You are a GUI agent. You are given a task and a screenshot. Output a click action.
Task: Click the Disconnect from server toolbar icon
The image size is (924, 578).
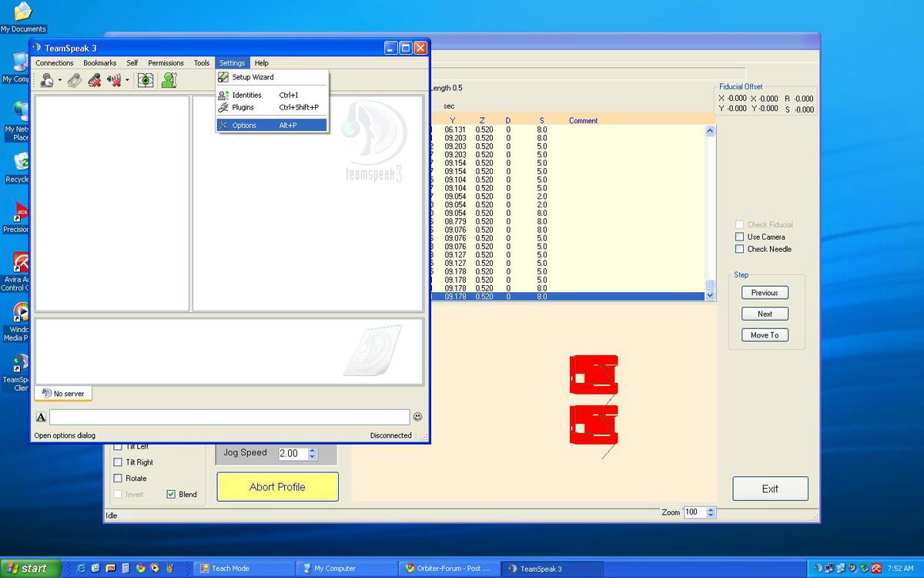[74, 80]
